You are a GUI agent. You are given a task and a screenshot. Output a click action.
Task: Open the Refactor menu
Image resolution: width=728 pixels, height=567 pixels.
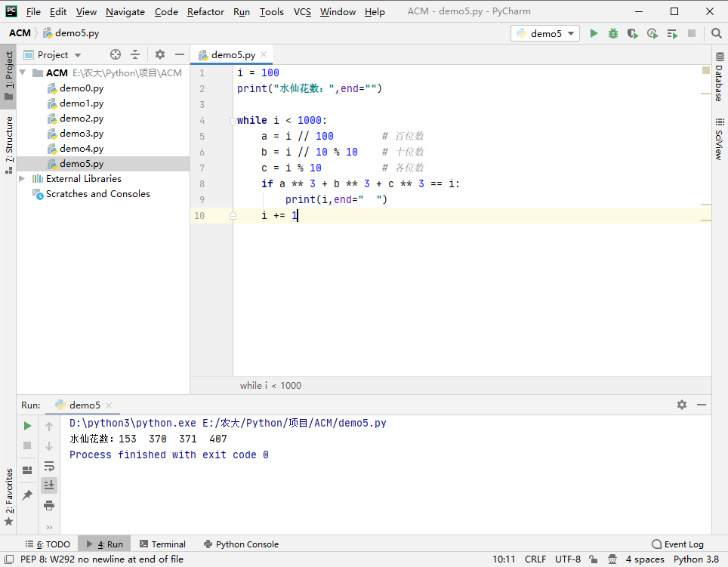(205, 11)
